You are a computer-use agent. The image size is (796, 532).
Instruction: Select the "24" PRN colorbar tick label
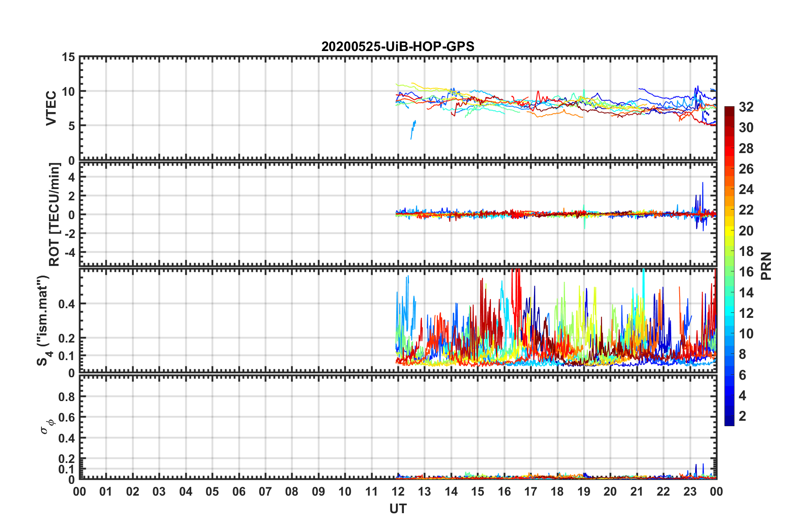(x=746, y=189)
